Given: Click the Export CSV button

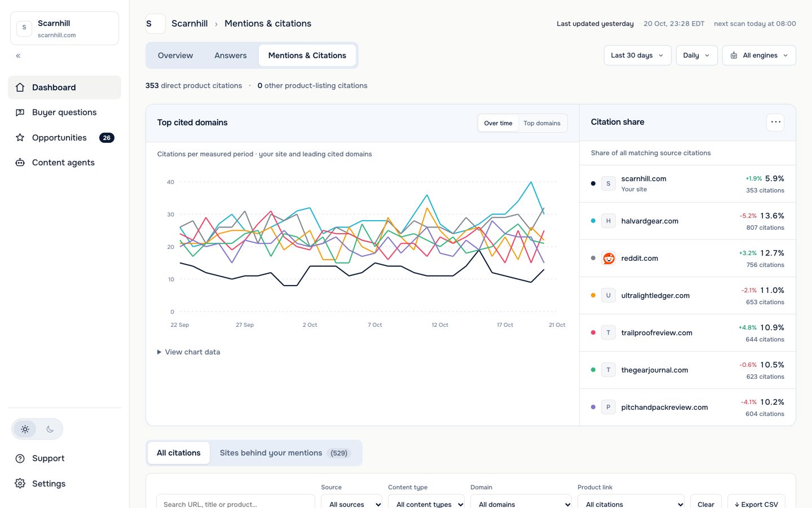Looking at the screenshot, I should 756,501.
